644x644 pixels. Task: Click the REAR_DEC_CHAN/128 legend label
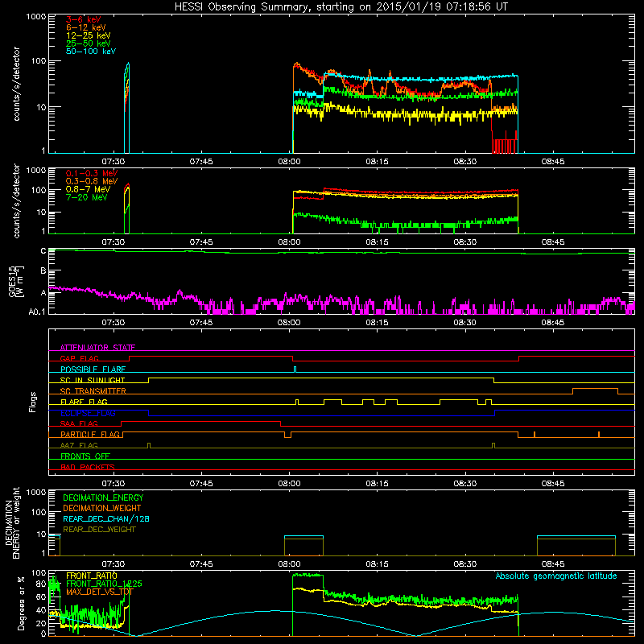point(106,518)
